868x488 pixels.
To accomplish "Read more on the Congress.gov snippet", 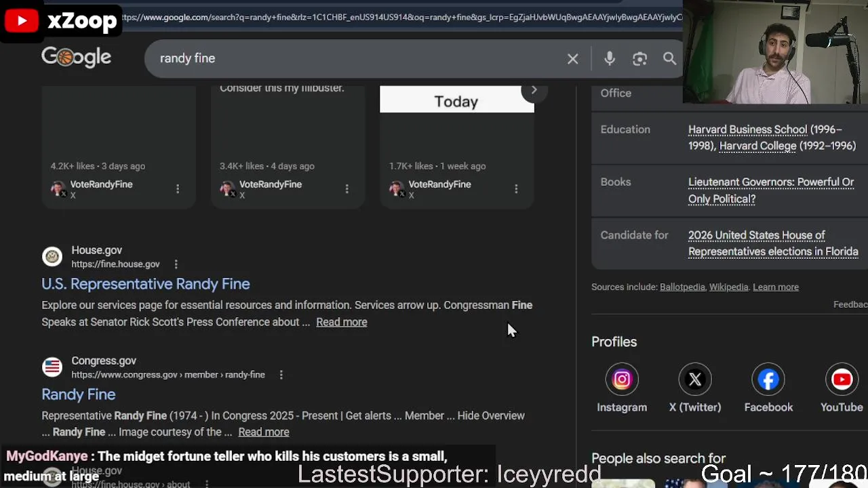I will 264,432.
